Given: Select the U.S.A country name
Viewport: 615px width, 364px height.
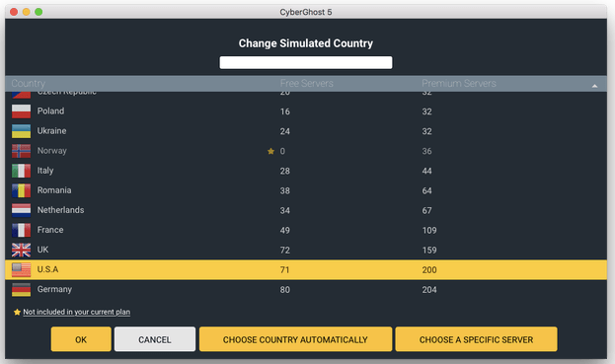Looking at the screenshot, I should [47, 269].
